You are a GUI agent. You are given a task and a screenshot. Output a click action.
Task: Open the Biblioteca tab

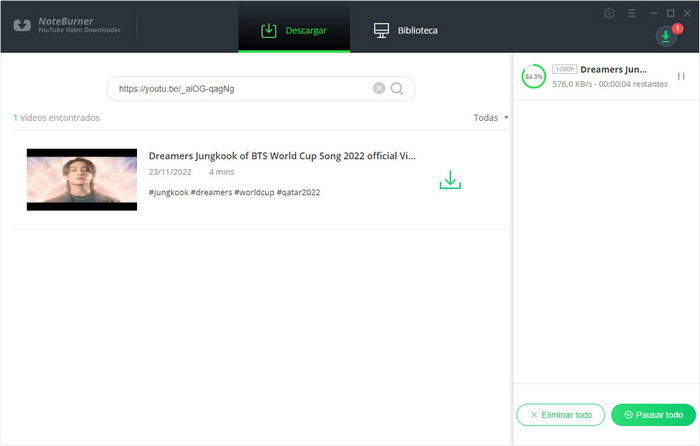405,30
